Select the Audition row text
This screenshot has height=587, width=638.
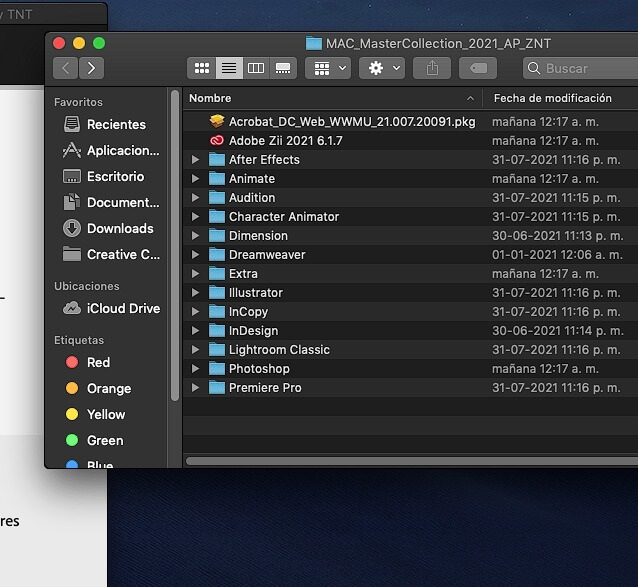pyautogui.click(x=252, y=198)
